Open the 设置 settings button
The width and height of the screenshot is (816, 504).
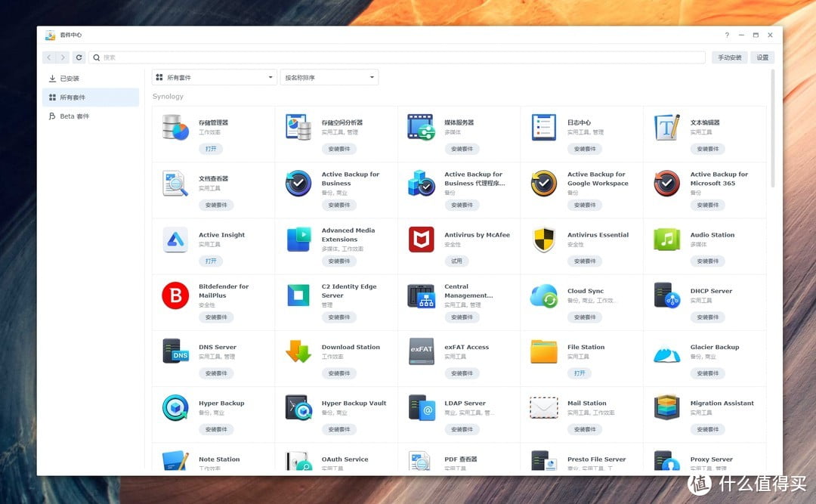point(762,57)
